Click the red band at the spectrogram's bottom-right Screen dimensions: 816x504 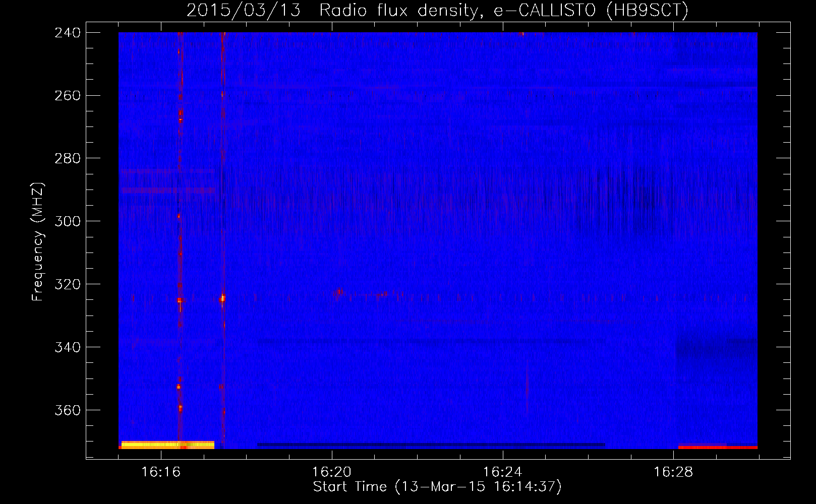(x=718, y=447)
